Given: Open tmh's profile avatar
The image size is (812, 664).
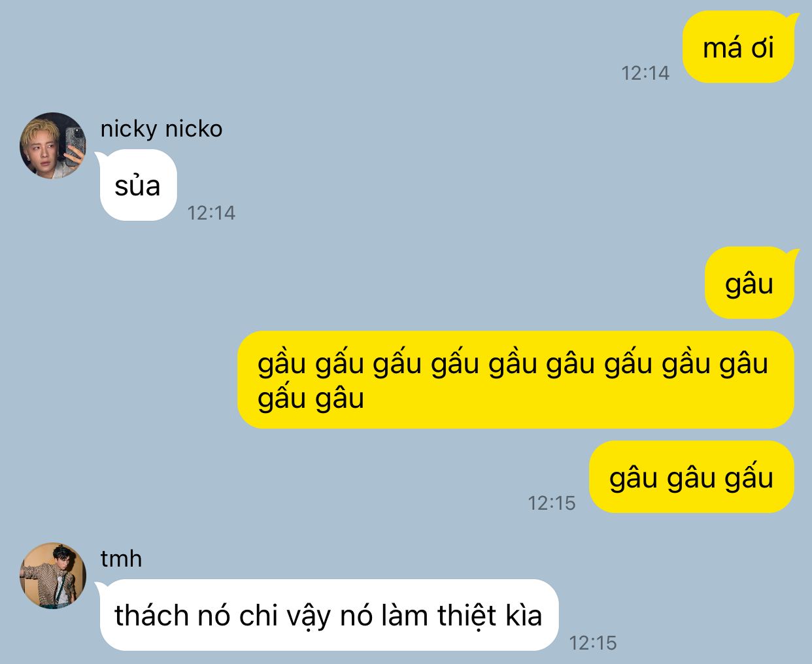Looking at the screenshot, I should pos(53,575).
